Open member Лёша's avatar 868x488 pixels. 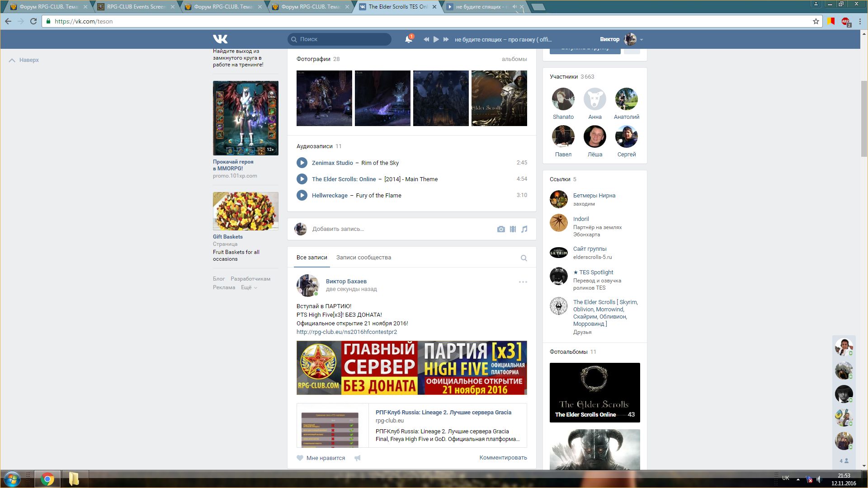coord(595,136)
